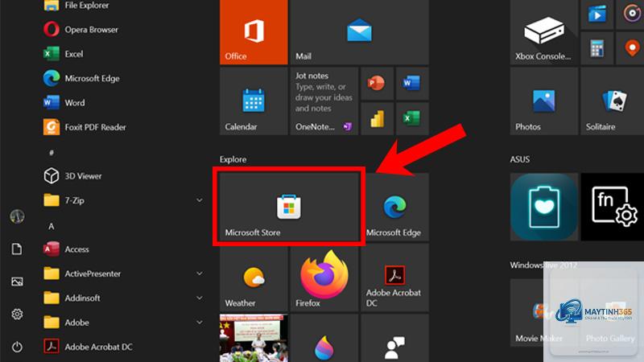The width and height of the screenshot is (644, 362).
Task: Open the news photo live tile
Action: [254, 338]
